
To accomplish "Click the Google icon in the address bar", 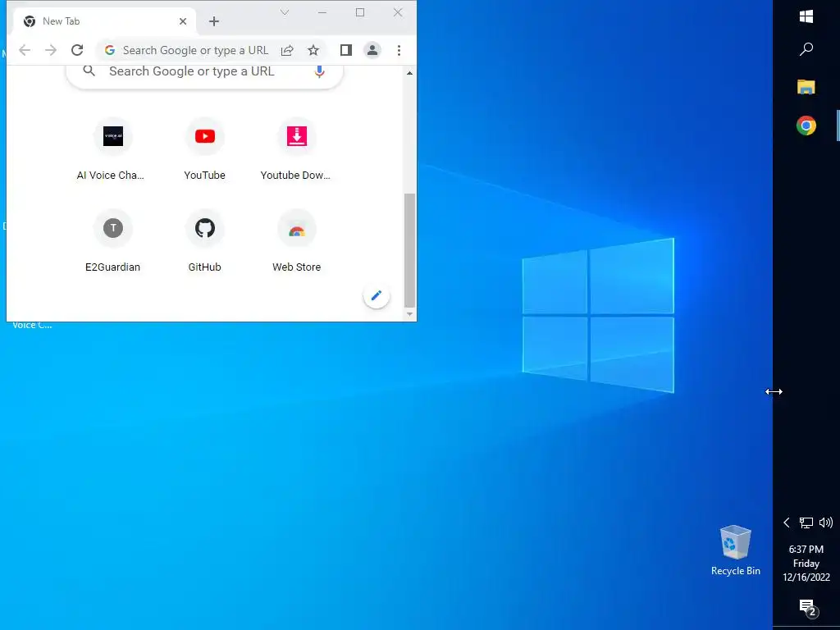I will [110, 50].
